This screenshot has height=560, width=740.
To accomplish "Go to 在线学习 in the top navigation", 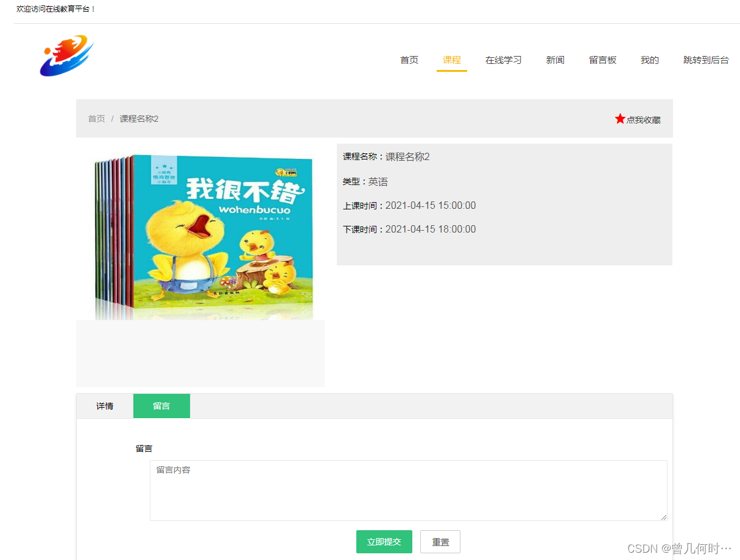I will click(504, 60).
